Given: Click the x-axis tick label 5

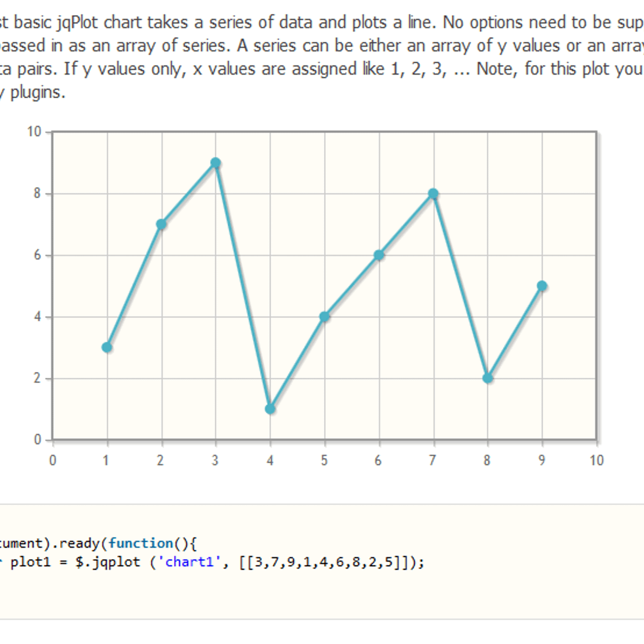Looking at the screenshot, I should (x=324, y=460).
